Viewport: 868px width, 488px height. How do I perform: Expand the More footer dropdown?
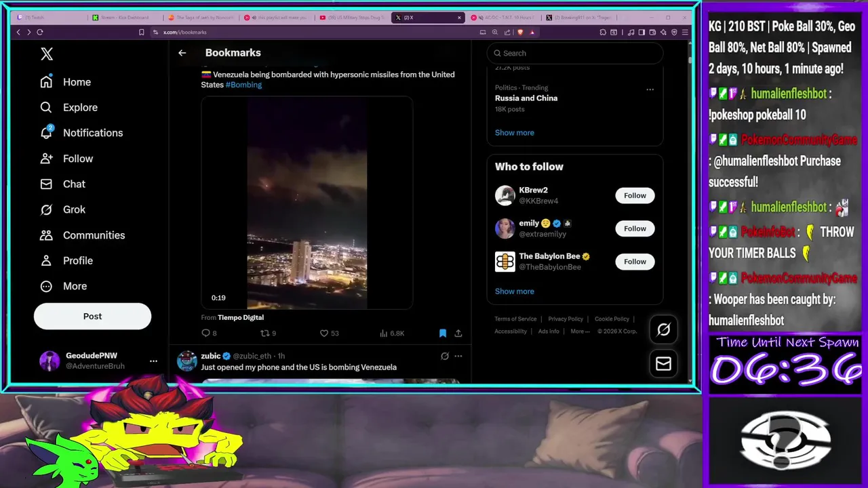point(580,331)
